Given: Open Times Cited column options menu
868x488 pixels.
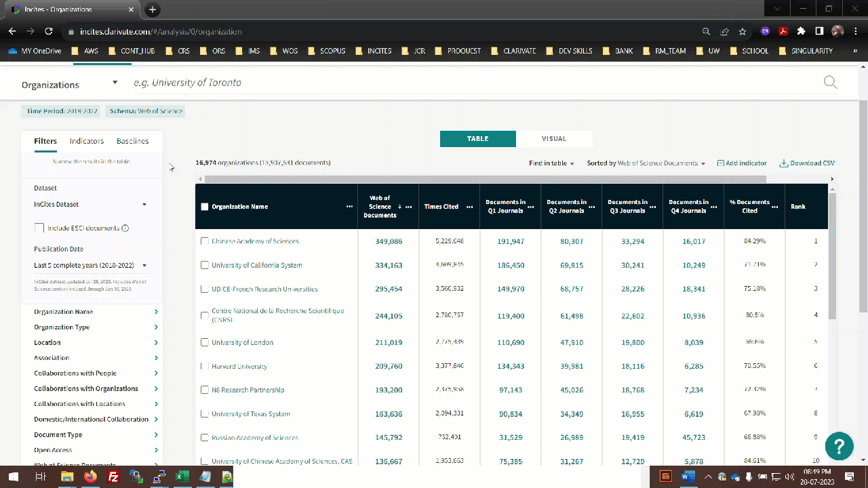Looking at the screenshot, I should [469, 207].
